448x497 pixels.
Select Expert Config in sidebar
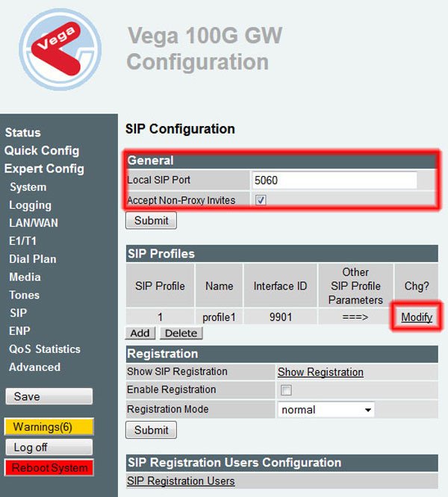click(x=44, y=169)
